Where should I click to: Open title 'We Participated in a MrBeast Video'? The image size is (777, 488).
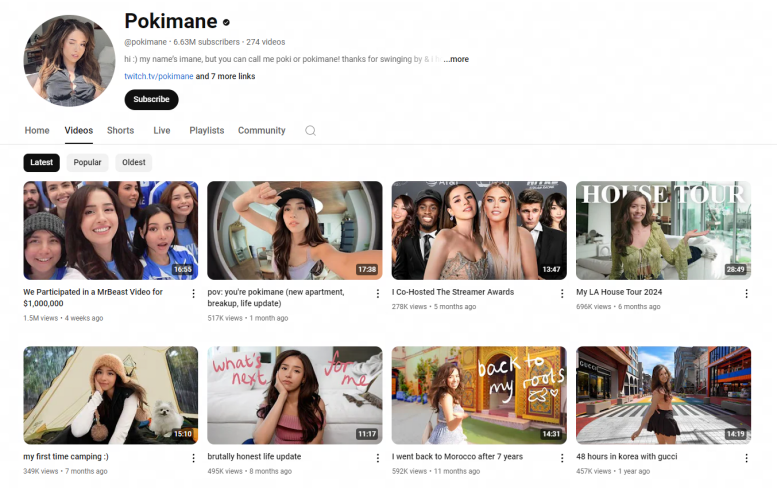(x=93, y=298)
